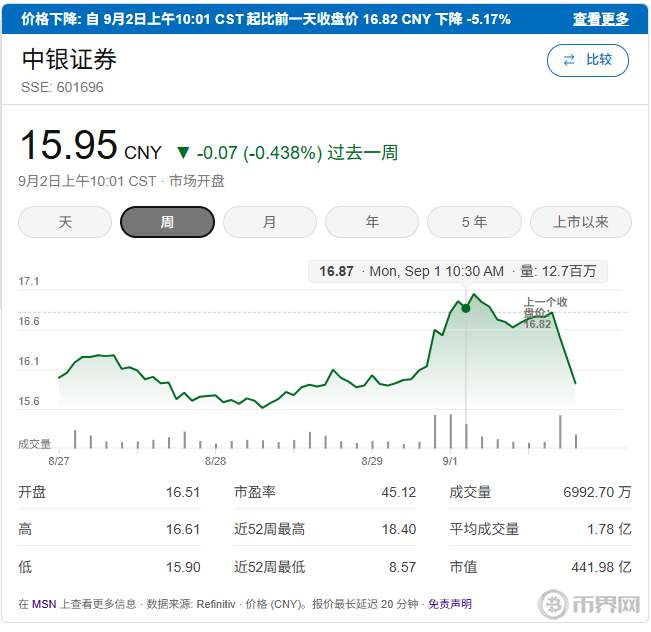Select the 周 (week) time range

pyautogui.click(x=167, y=222)
